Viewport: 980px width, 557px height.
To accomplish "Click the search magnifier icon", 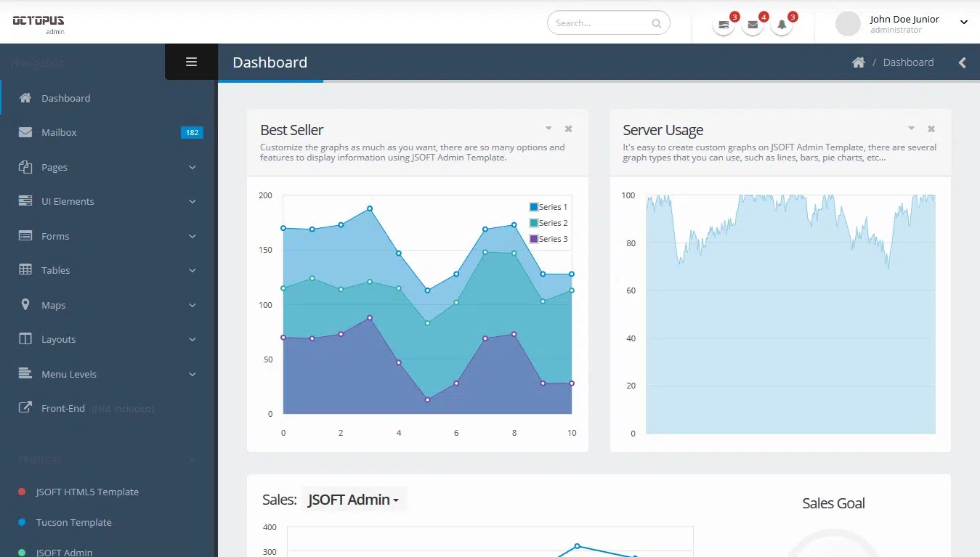I will tap(655, 23).
